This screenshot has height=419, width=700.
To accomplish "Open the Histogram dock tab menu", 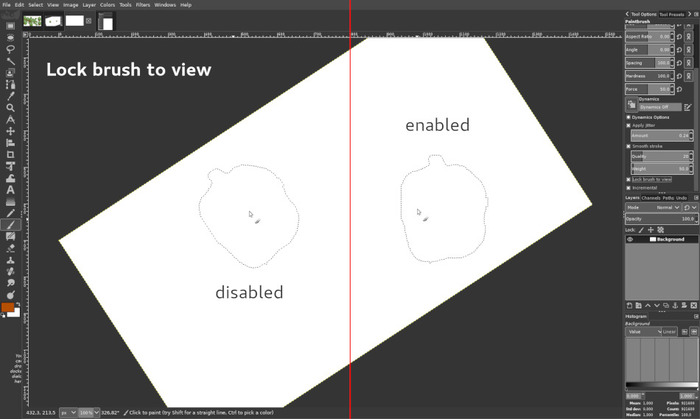I will (x=696, y=316).
